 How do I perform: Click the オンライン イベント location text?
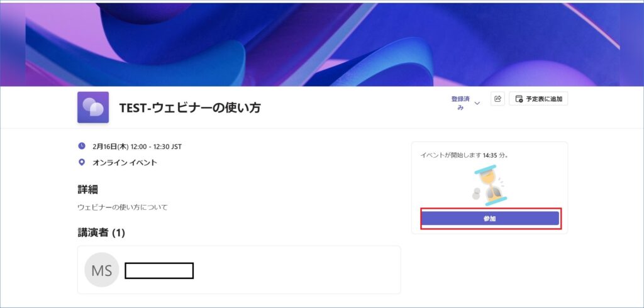click(x=125, y=162)
